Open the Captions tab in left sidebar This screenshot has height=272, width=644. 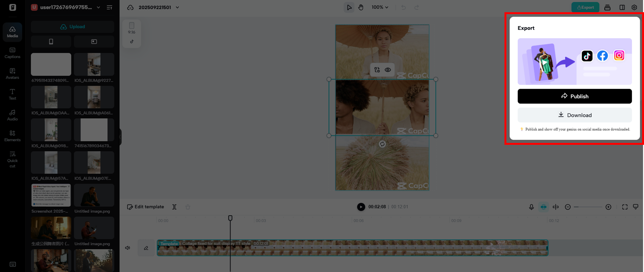[x=13, y=53]
